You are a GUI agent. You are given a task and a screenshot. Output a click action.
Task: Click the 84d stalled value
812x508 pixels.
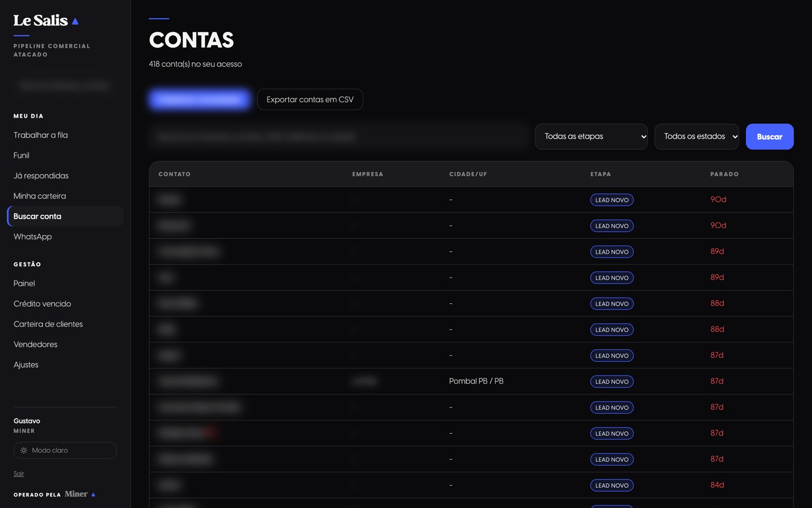(x=717, y=485)
